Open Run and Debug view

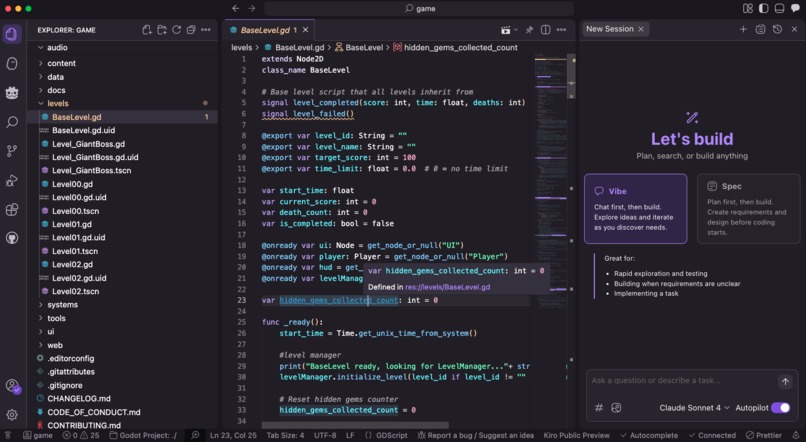[12, 180]
